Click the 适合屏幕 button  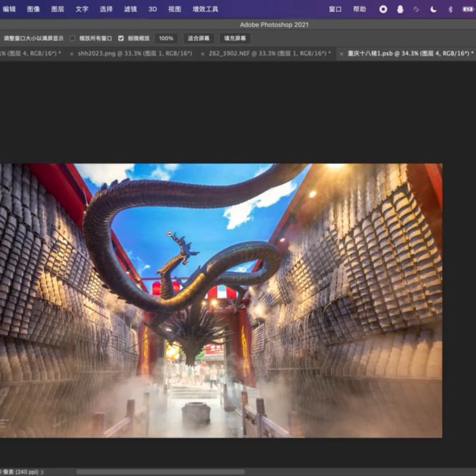pyautogui.click(x=199, y=38)
